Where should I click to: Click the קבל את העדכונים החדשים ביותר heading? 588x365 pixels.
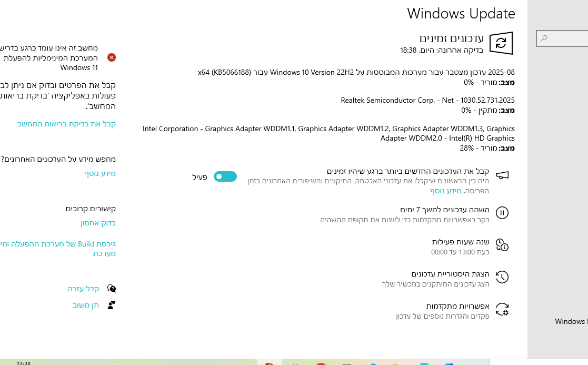click(407, 171)
